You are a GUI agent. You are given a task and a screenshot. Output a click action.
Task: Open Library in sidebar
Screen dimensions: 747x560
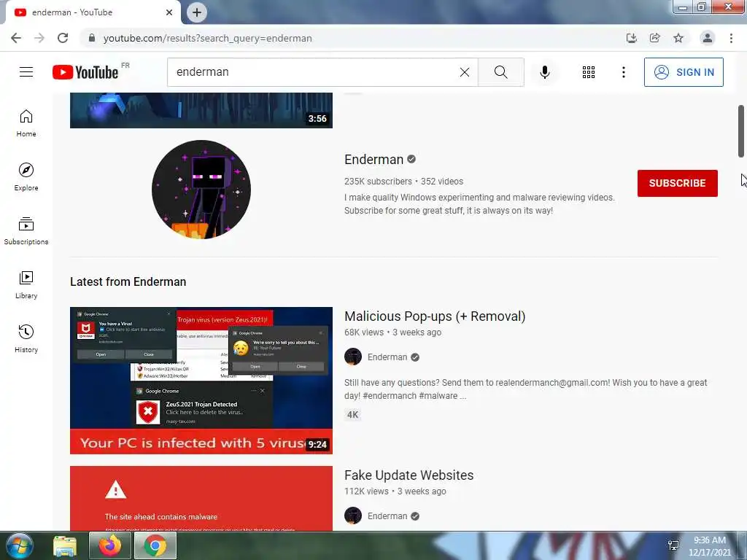coord(26,285)
